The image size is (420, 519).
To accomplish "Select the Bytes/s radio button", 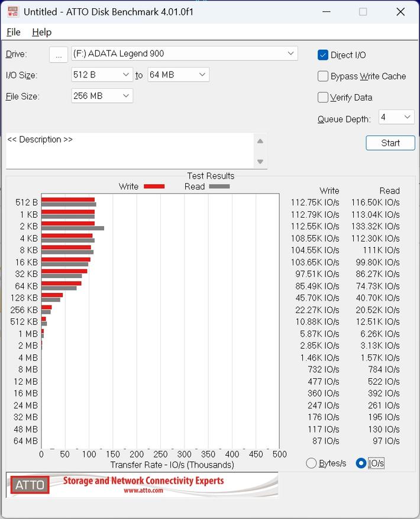I will pyautogui.click(x=311, y=463).
